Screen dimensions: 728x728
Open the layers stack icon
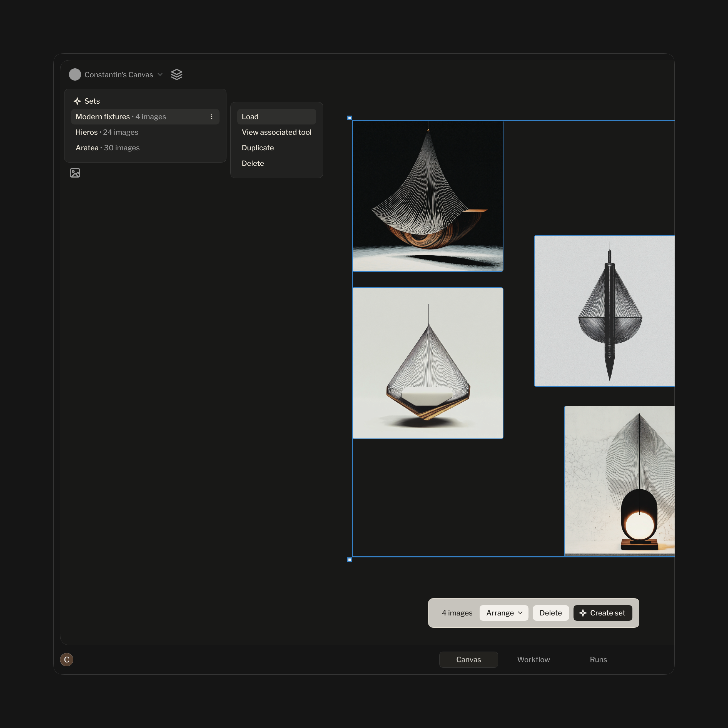(177, 75)
